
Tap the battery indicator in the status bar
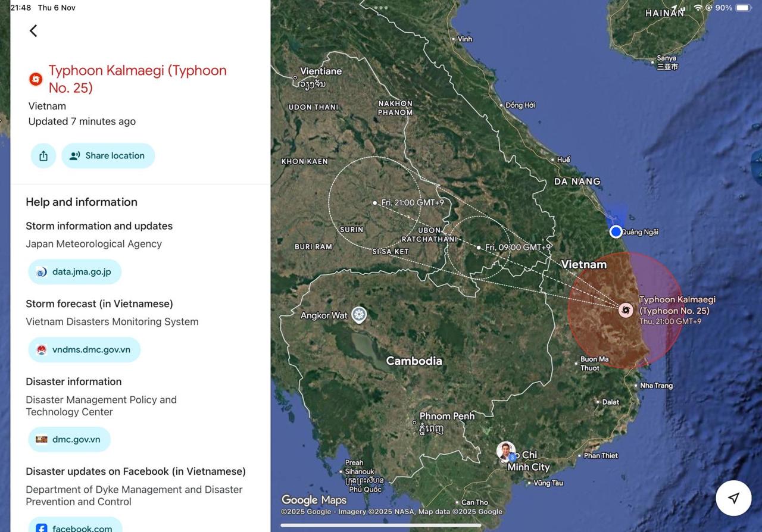coord(743,8)
